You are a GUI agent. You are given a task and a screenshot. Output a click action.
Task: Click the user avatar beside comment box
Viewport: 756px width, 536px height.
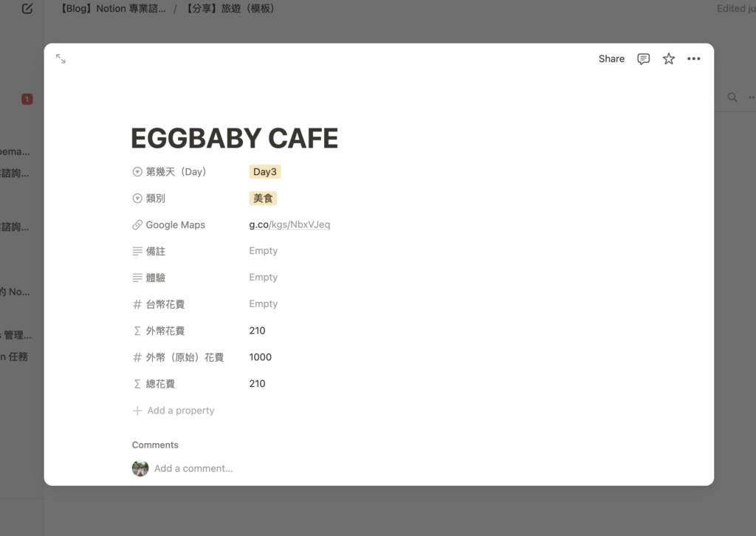click(x=140, y=468)
